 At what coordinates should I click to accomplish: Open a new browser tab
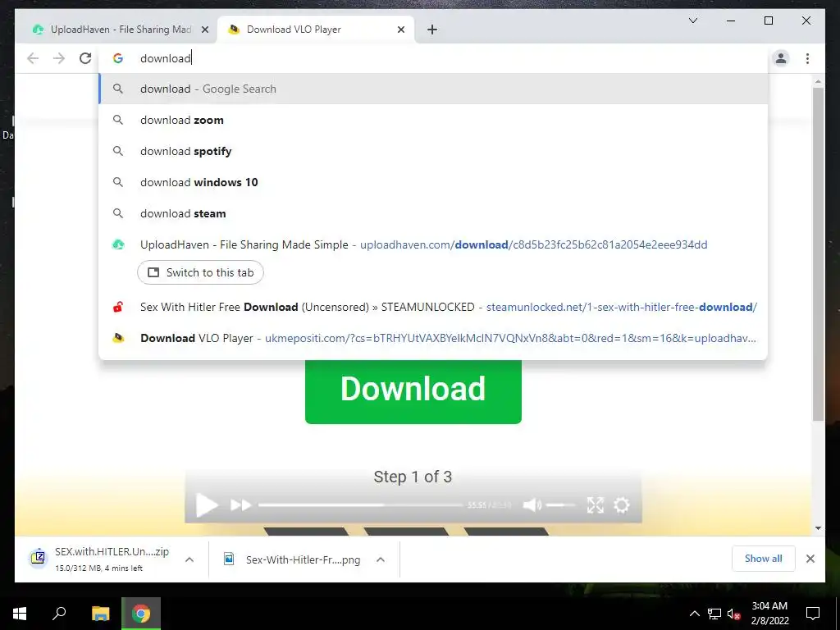point(432,30)
